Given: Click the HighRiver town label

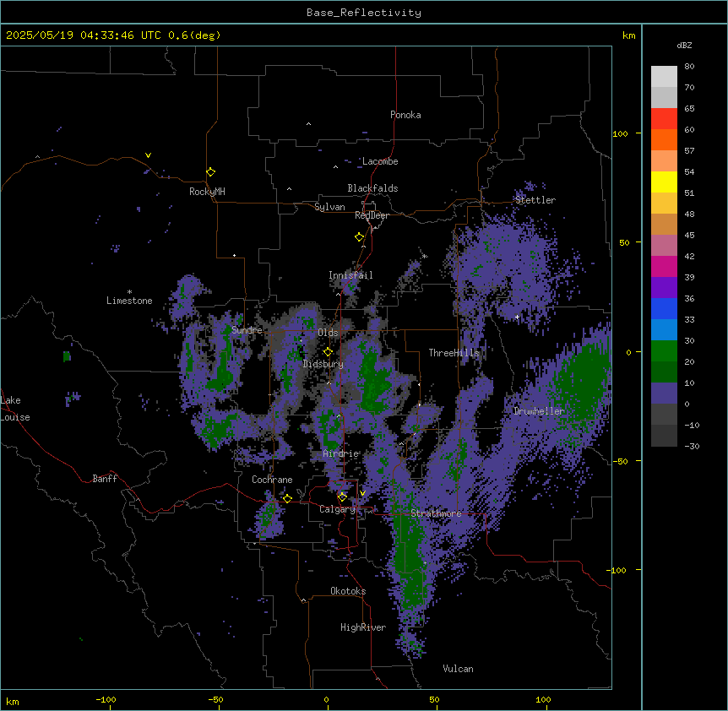Looking at the screenshot, I should click(362, 627).
